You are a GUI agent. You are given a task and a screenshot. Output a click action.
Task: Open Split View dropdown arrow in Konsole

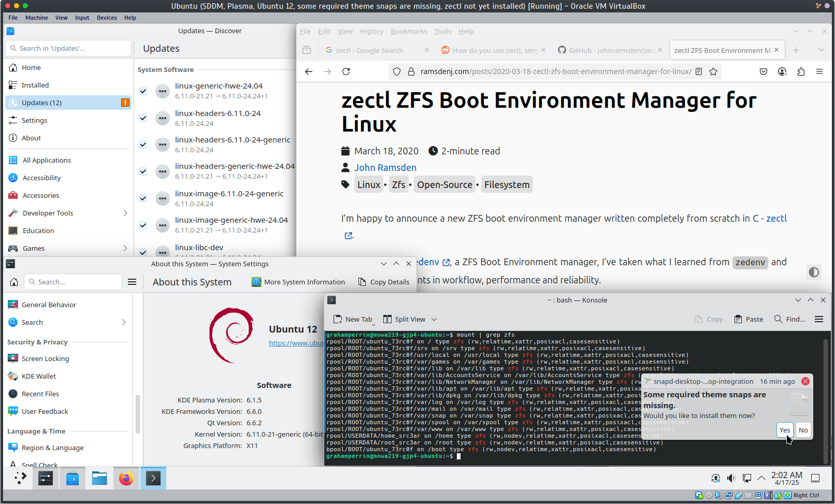[x=434, y=319]
